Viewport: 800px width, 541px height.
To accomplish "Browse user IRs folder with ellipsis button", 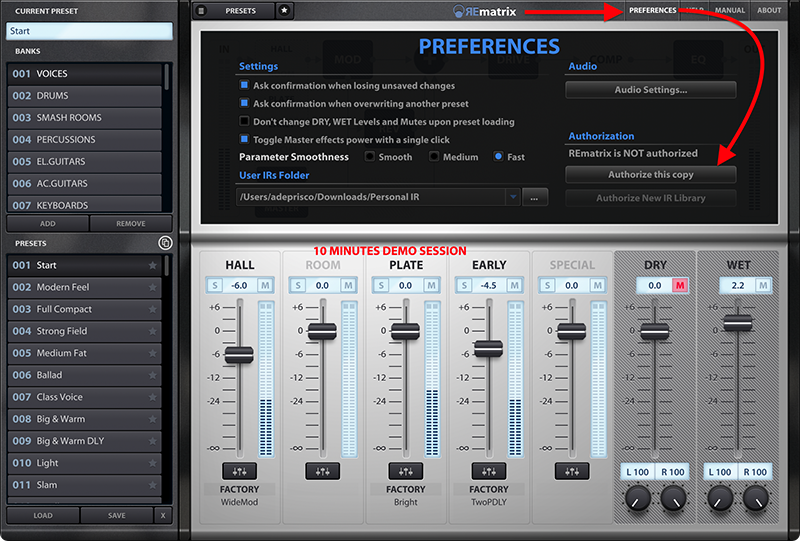I will point(534,198).
